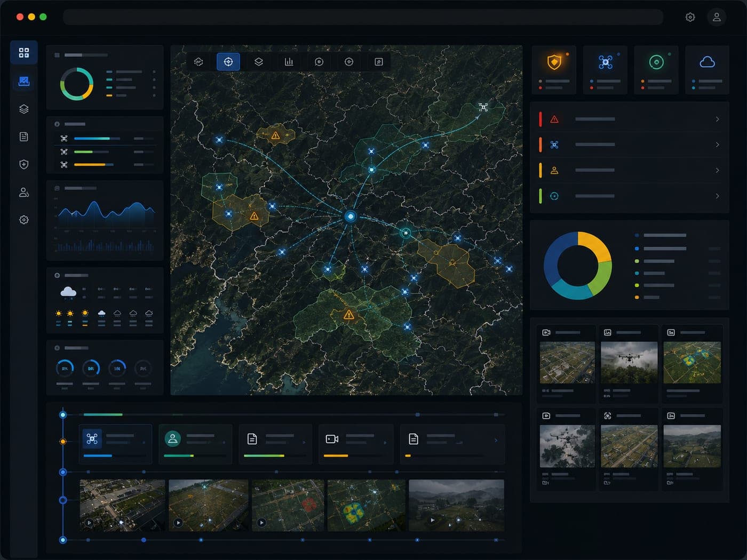Open the settings gear in the top bar

pos(690,17)
